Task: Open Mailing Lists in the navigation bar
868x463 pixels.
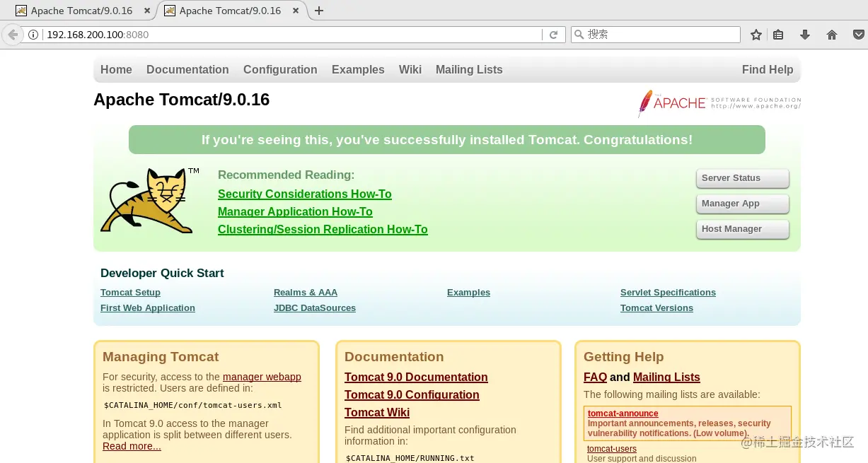Action: [469, 69]
